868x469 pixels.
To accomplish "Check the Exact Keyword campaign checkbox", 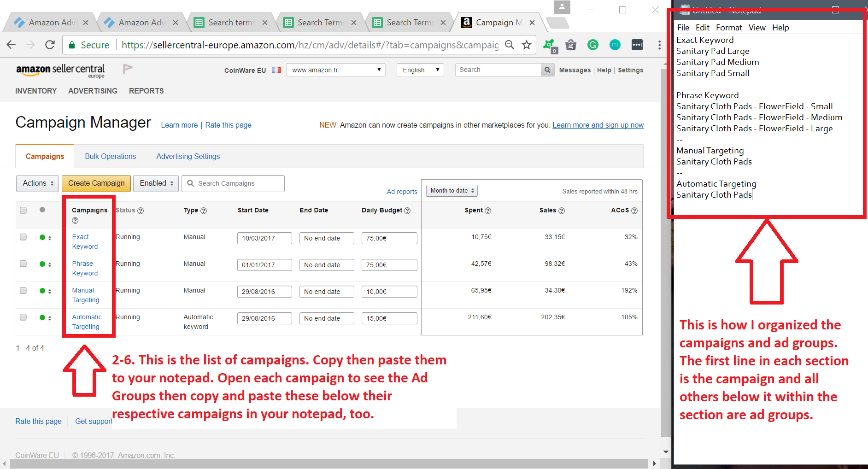I will point(23,237).
